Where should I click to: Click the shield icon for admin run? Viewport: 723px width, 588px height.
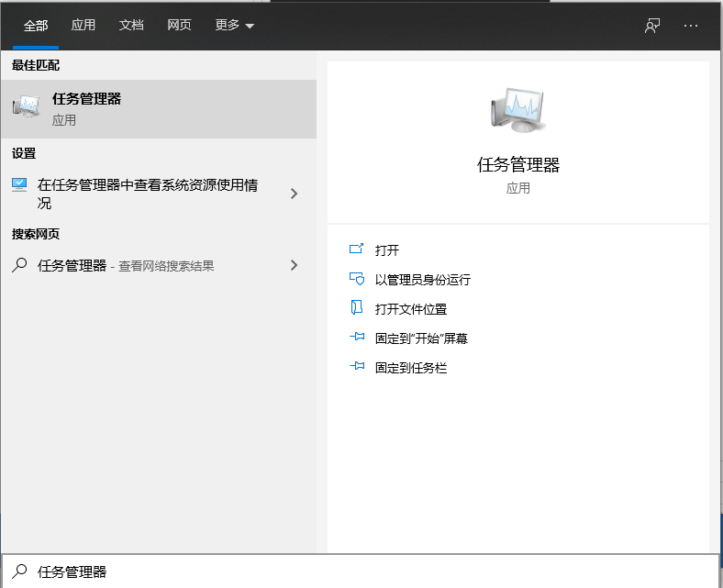click(357, 279)
